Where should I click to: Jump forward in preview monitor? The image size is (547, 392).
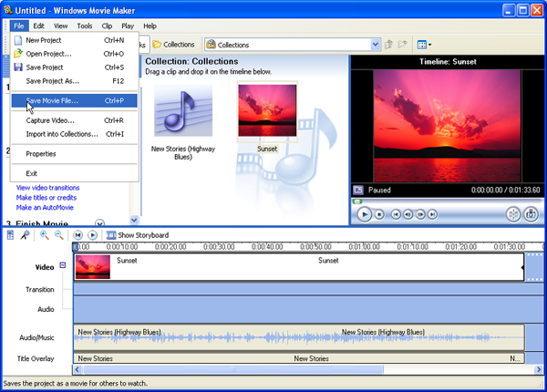[x=432, y=214]
